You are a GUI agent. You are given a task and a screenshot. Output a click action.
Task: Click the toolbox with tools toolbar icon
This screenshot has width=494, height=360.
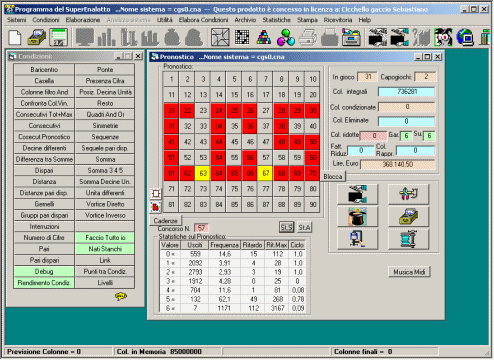coord(351,37)
